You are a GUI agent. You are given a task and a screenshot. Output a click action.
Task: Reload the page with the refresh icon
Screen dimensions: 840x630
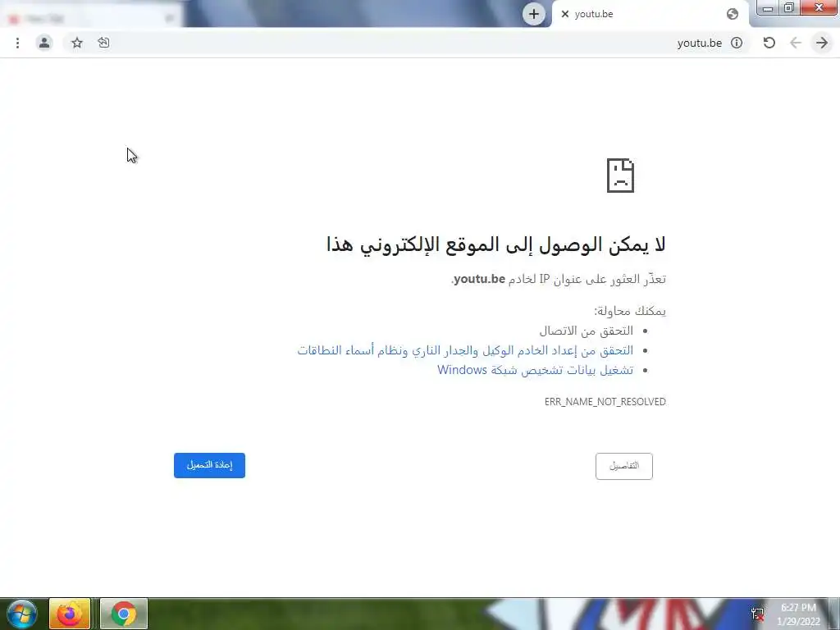click(x=769, y=43)
